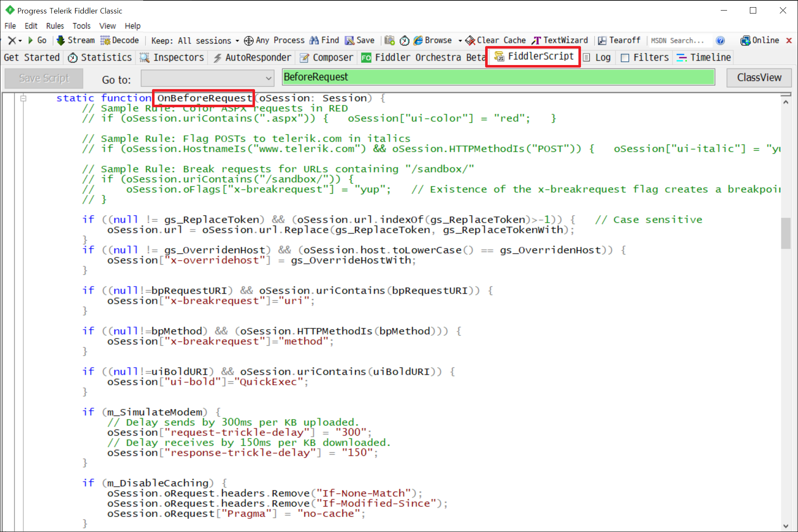Viewport: 798px width, 532px height.
Task: Switch to Get Started tab
Action: click(x=32, y=57)
